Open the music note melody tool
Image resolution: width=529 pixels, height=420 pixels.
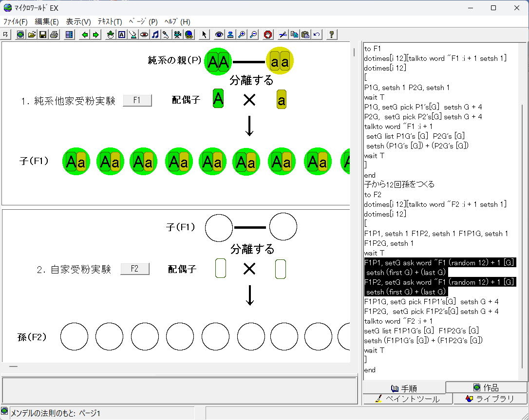[155, 35]
